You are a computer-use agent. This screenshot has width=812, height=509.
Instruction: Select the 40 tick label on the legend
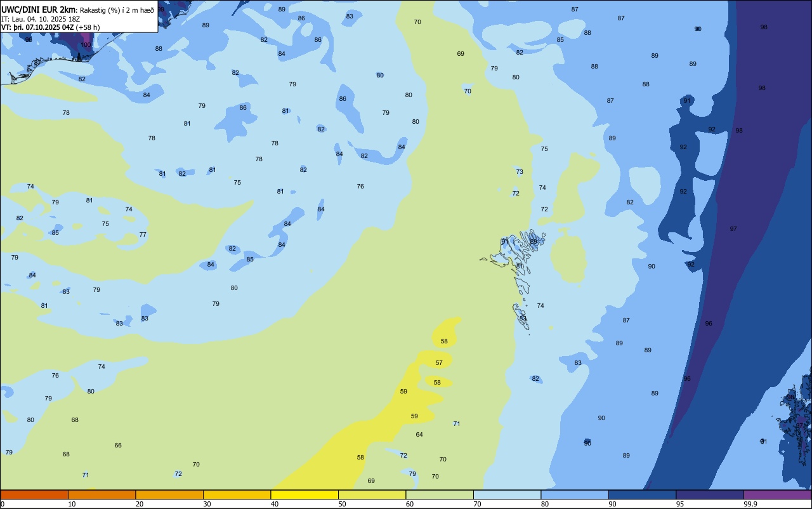tap(275, 504)
